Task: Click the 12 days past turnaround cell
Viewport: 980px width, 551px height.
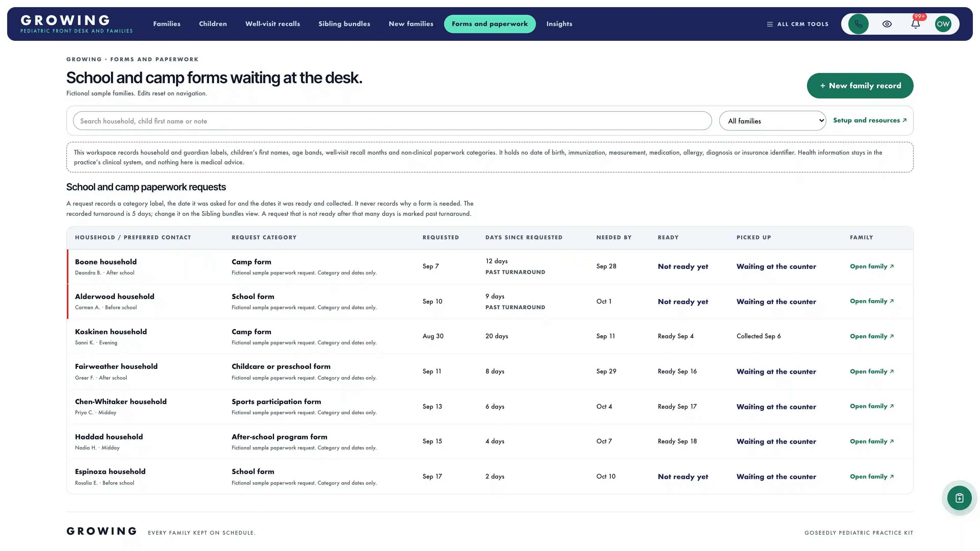Action: coord(515,266)
